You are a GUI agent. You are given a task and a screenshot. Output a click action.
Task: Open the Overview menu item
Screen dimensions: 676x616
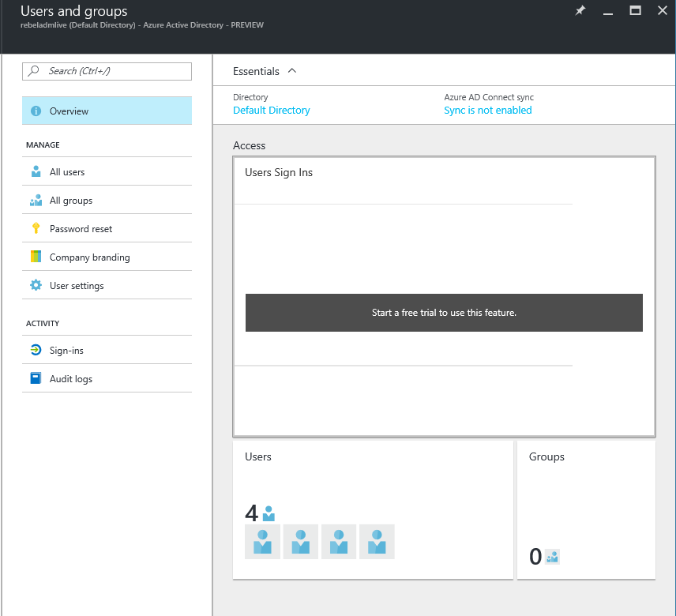pos(107,111)
